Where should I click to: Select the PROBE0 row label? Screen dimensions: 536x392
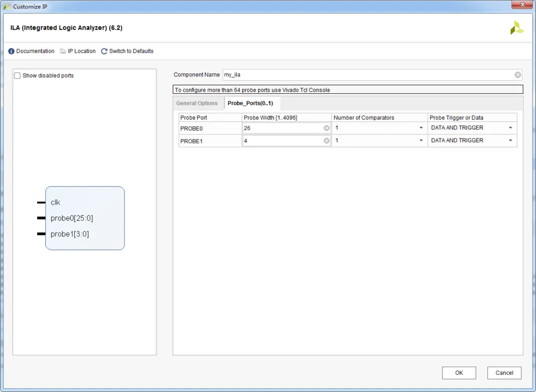click(192, 129)
